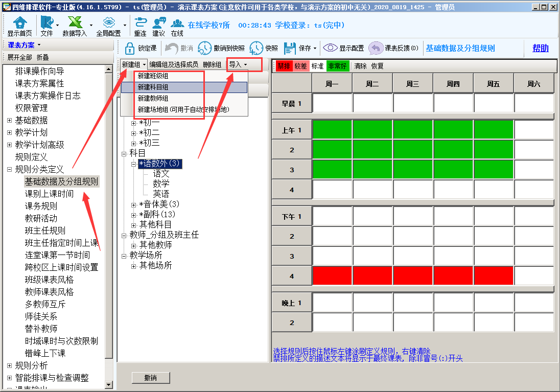Choose 新建教师组 from the menu
The image size is (560, 392).
point(153,98)
